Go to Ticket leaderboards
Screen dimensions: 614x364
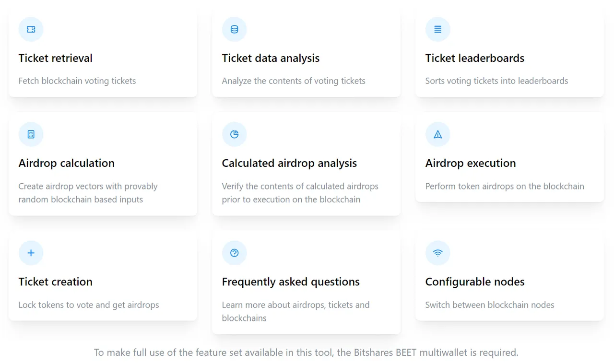click(475, 58)
